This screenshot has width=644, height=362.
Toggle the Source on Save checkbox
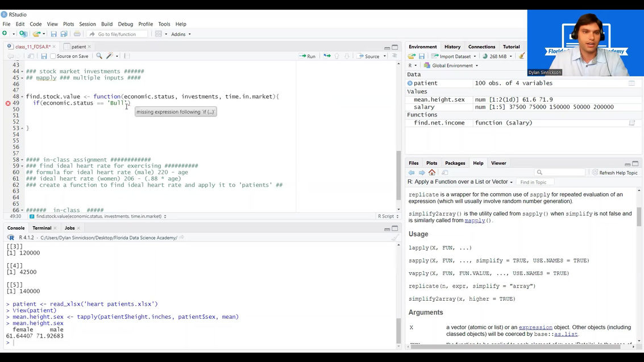tap(52, 56)
